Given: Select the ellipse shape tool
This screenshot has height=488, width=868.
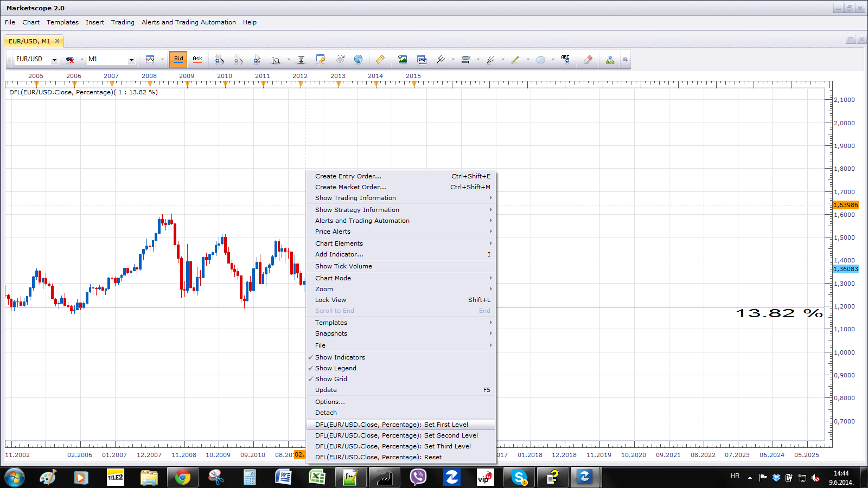Looking at the screenshot, I should (541, 59).
